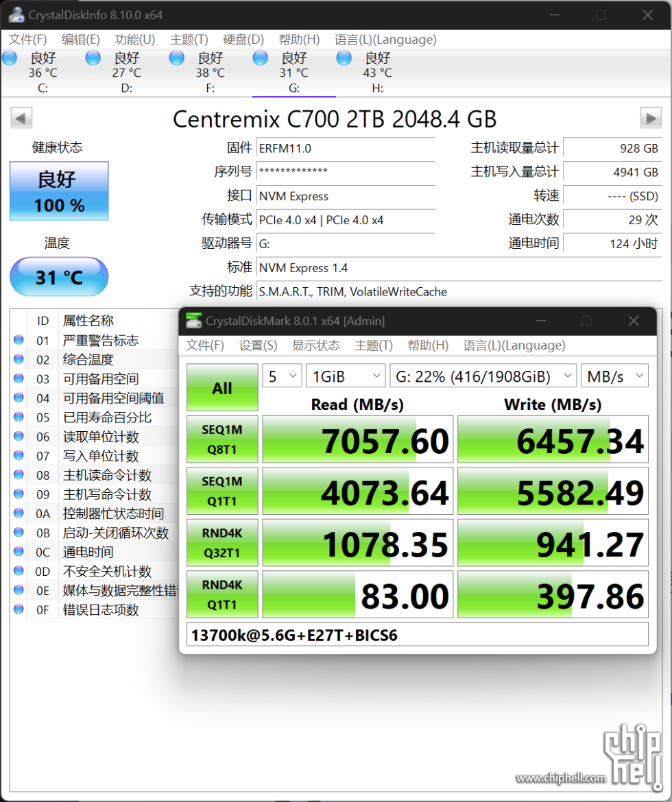Click the RND4K Q1T1 read result 83.00
The image size is (672, 802).
(x=358, y=594)
